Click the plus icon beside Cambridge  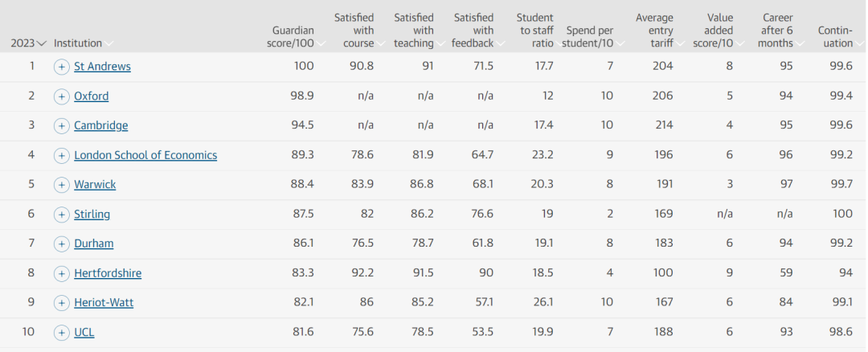[62, 126]
